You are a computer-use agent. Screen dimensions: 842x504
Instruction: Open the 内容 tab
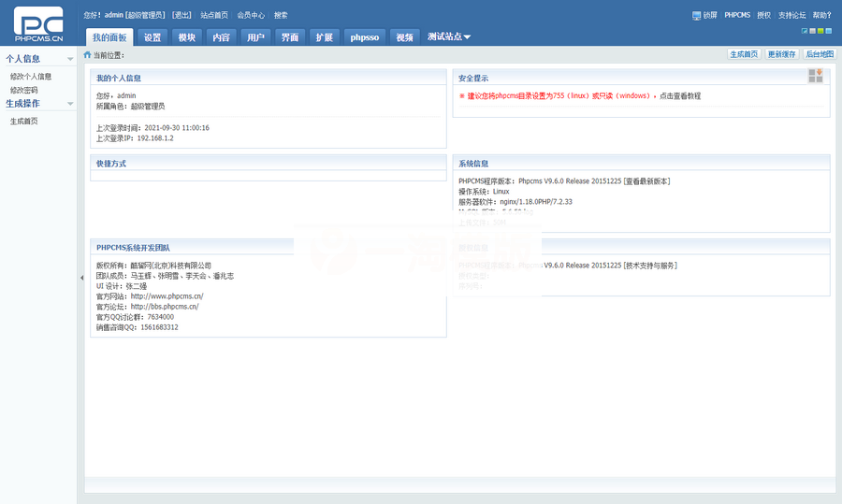(221, 37)
